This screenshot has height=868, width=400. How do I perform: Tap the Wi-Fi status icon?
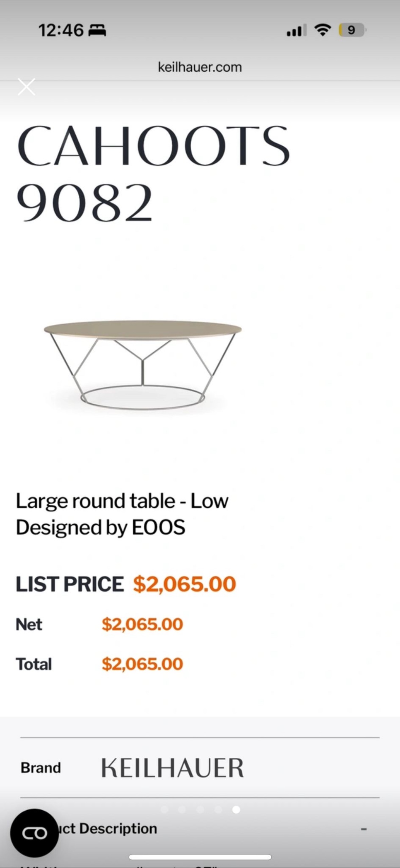(323, 30)
